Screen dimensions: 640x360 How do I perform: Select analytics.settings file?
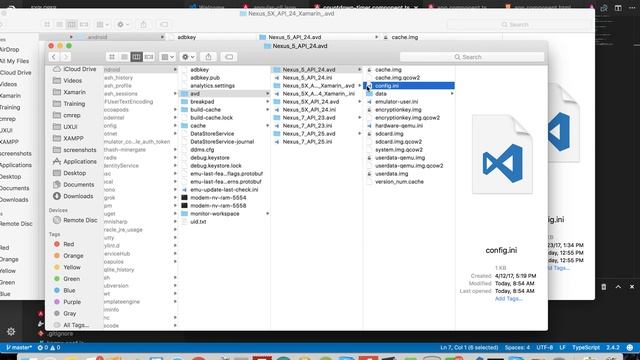pyautogui.click(x=212, y=86)
